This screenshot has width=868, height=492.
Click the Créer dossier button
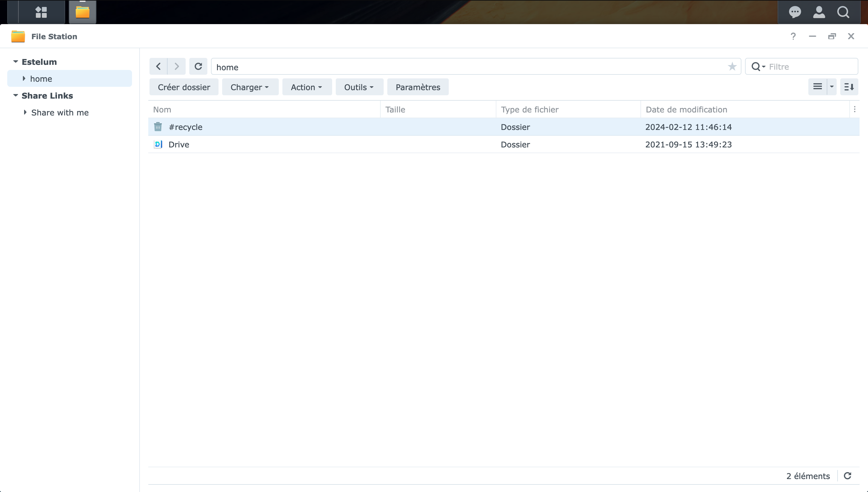click(184, 87)
